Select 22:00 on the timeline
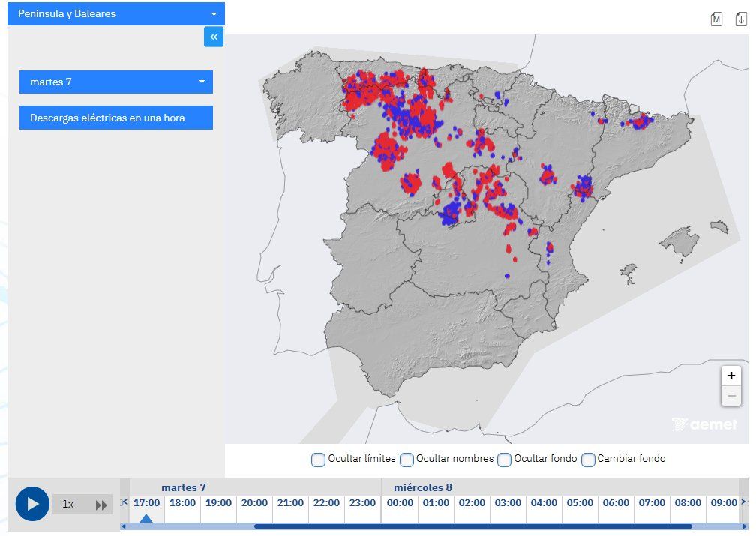This screenshot has height=536, width=756. [x=326, y=503]
